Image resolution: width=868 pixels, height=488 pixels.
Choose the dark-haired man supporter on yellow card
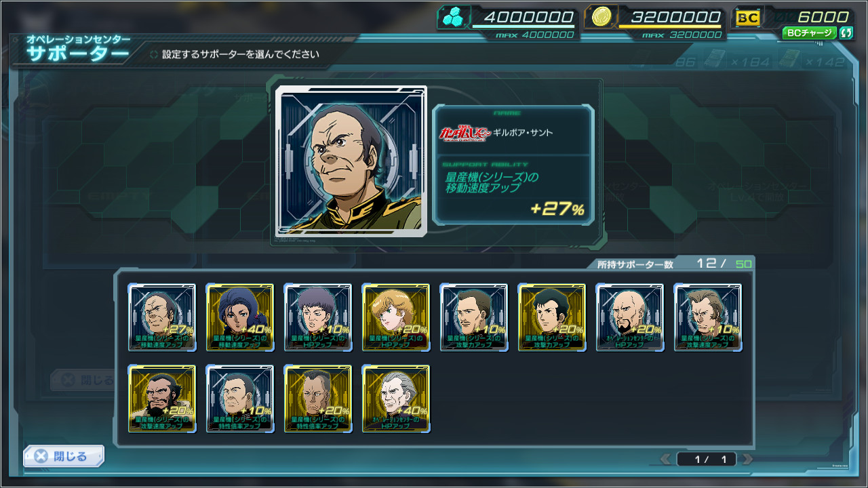point(552,317)
